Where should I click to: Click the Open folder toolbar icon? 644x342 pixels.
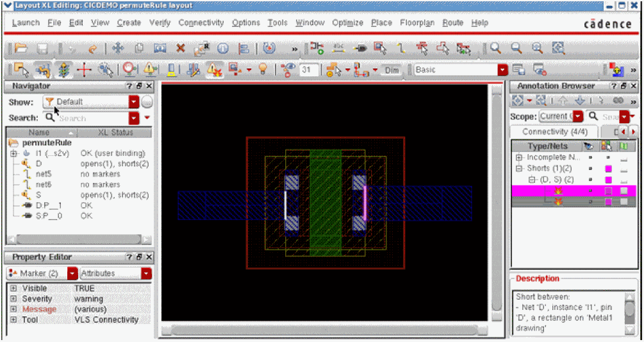pyautogui.click(x=21, y=49)
